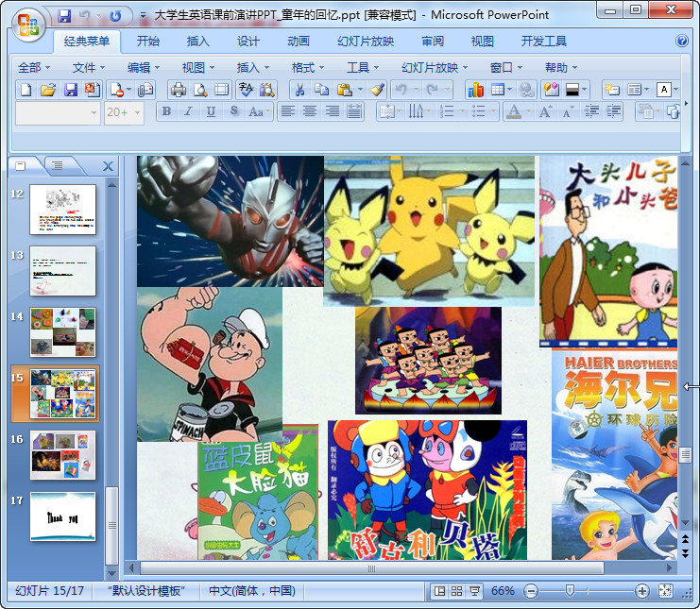Insert a chart using the chart icon

point(475,90)
